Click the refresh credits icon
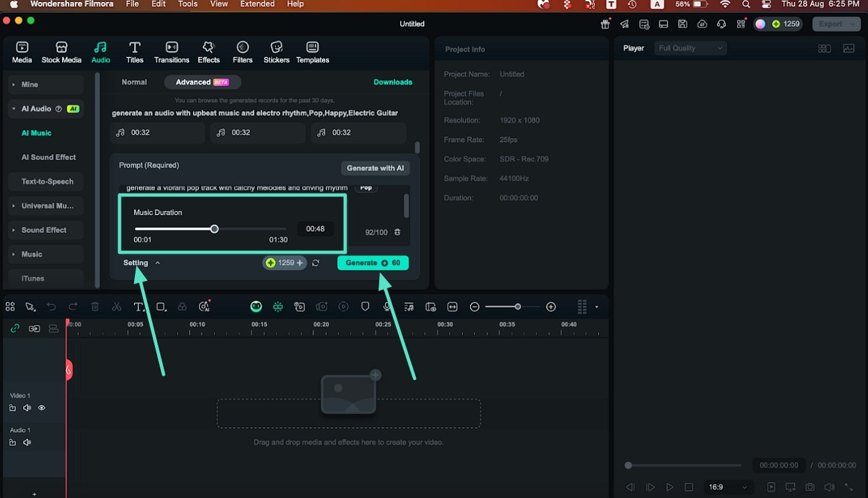Viewport: 868px width, 498px height. coord(315,263)
